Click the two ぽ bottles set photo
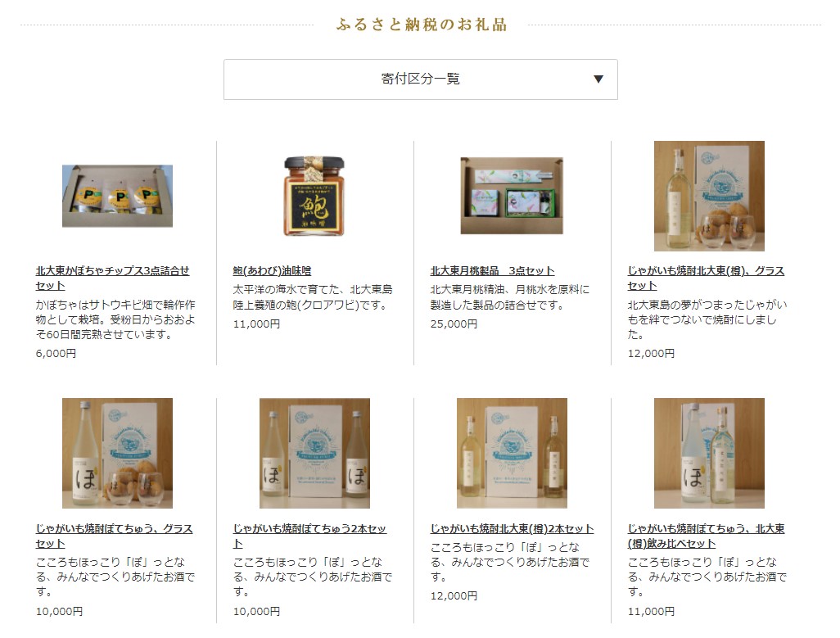Viewport: 840px width, 638px height. point(314,453)
